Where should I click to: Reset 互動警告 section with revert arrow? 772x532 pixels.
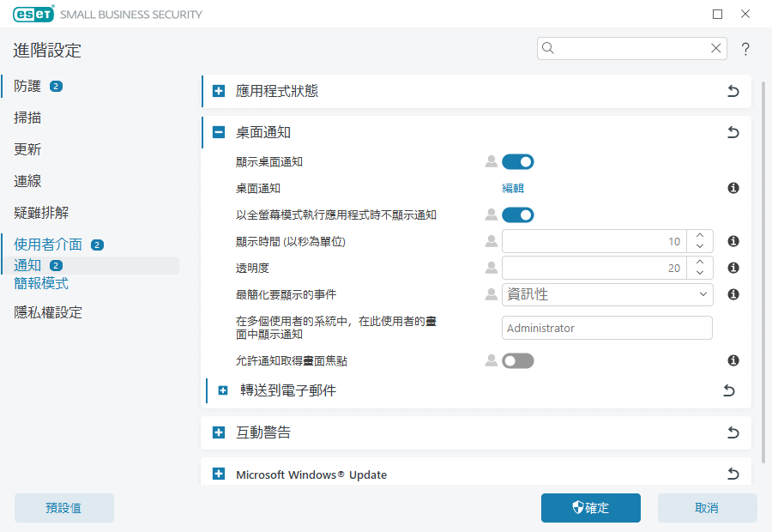(x=733, y=432)
